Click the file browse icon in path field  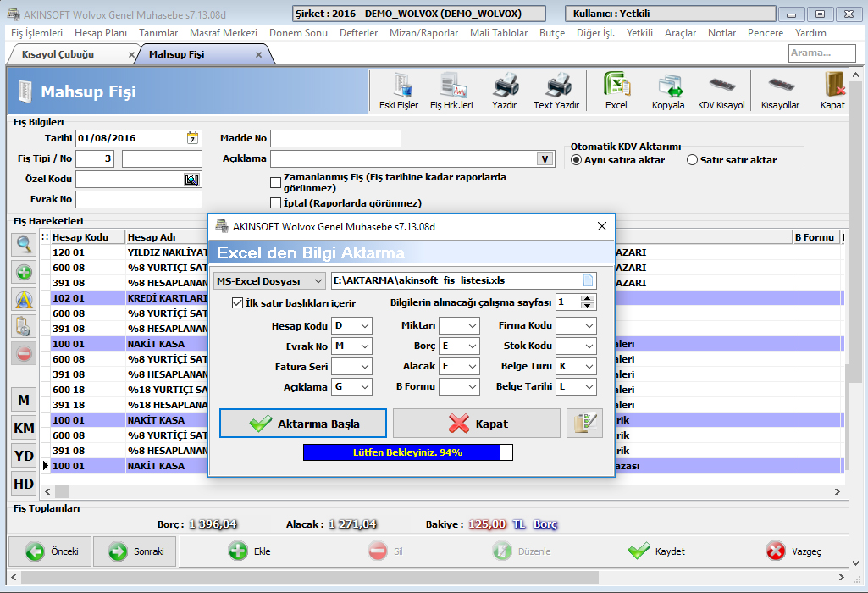click(588, 280)
